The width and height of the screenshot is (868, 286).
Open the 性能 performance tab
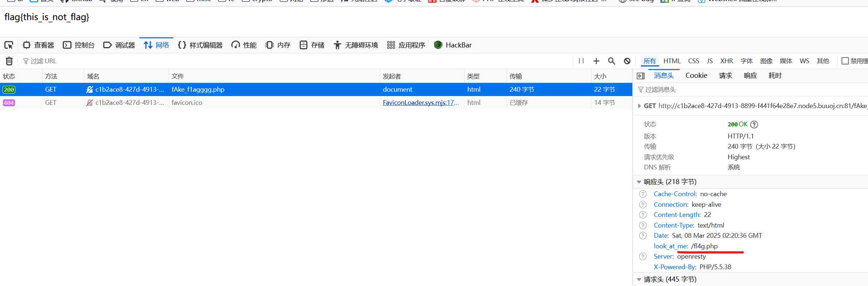point(244,45)
